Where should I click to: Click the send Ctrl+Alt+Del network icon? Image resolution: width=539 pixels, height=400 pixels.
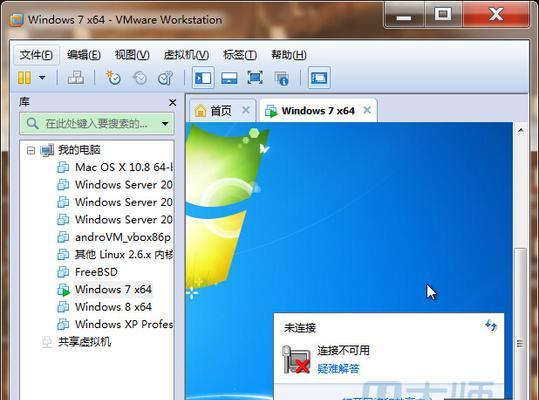(76, 78)
